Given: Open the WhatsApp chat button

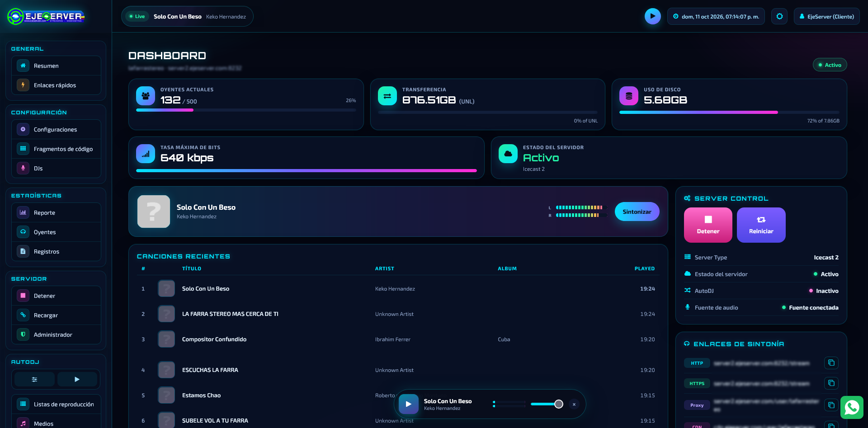Looking at the screenshot, I should (x=852, y=407).
